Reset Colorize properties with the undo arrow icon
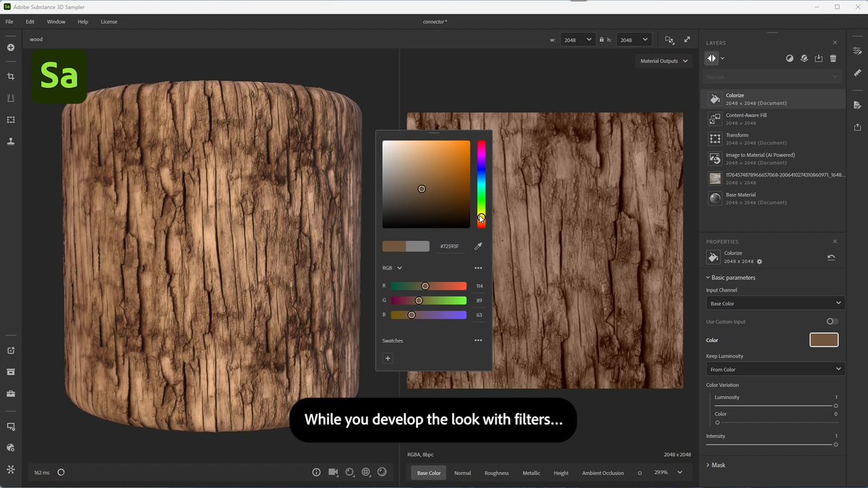This screenshot has height=488, width=868. click(831, 257)
